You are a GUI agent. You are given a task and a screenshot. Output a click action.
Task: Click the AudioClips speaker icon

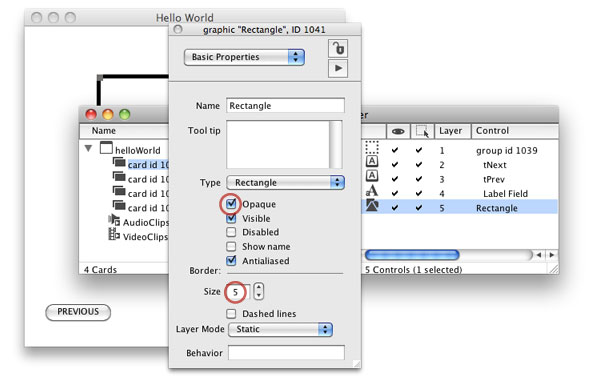point(114,220)
